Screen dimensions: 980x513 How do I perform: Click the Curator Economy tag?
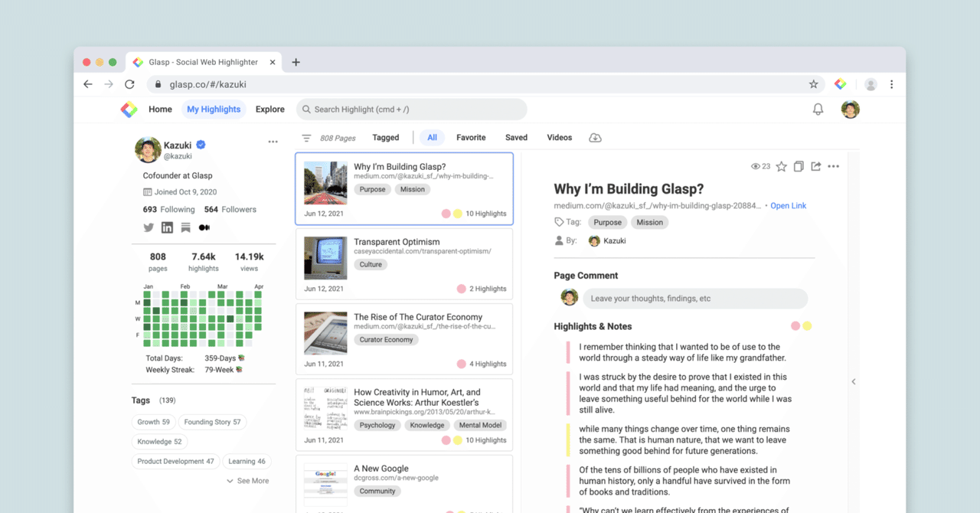click(x=386, y=339)
